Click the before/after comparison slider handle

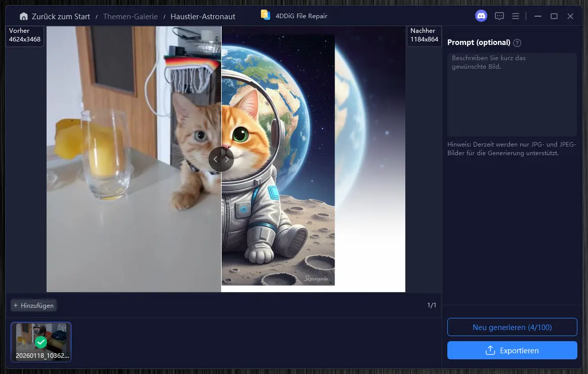point(221,159)
